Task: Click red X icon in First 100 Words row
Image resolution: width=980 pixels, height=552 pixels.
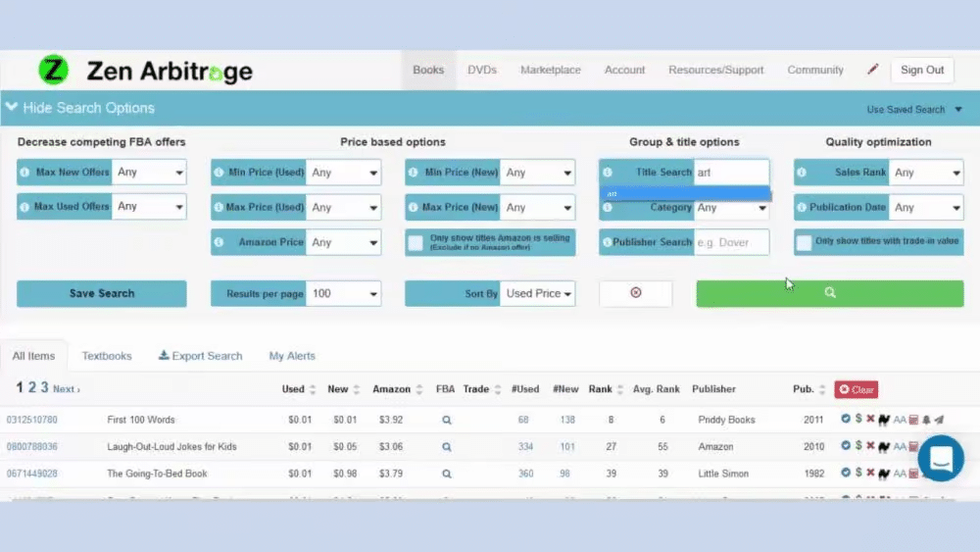Action: click(x=870, y=419)
